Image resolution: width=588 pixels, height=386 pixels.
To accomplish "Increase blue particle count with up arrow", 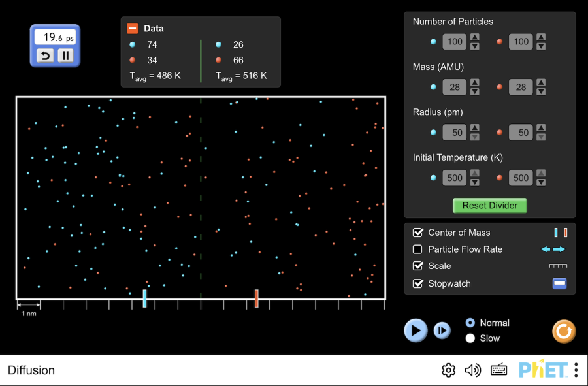I will tap(475, 37).
